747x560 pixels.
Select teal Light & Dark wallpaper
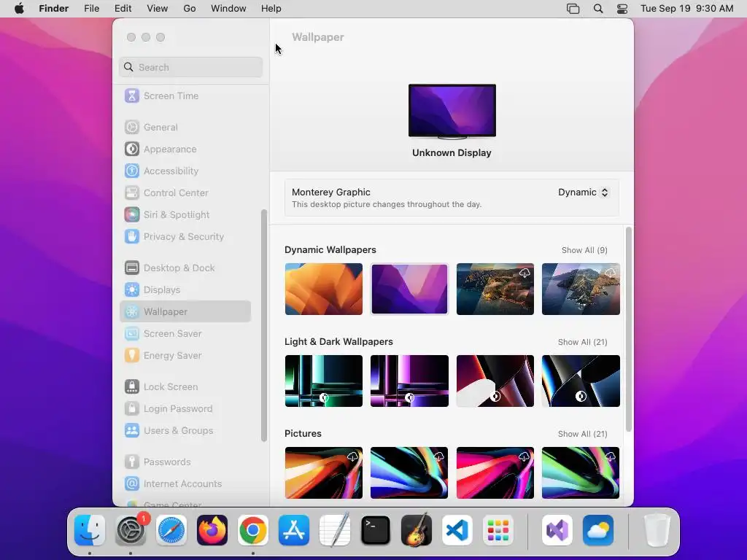pyautogui.click(x=324, y=381)
